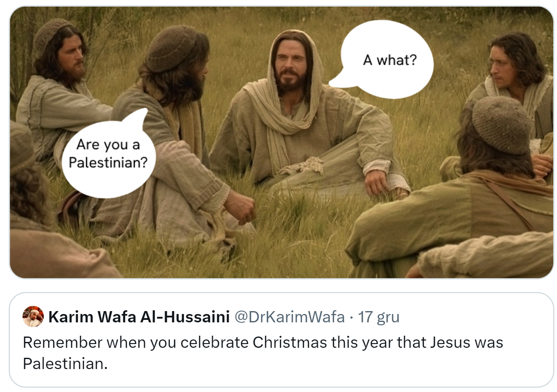Viewport: 557px width, 392px height.
Task: Click the "A what?" speech bubble
Action: 389,60
